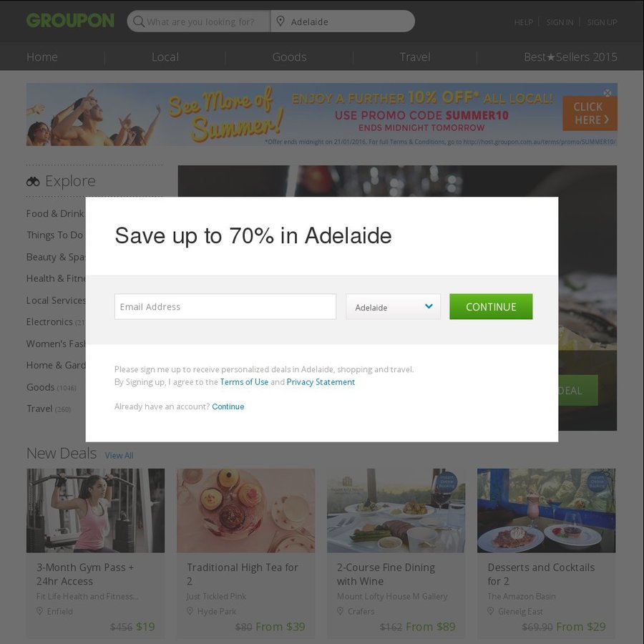Open the Goods navigation tab
The image size is (644, 644).
[x=289, y=57]
